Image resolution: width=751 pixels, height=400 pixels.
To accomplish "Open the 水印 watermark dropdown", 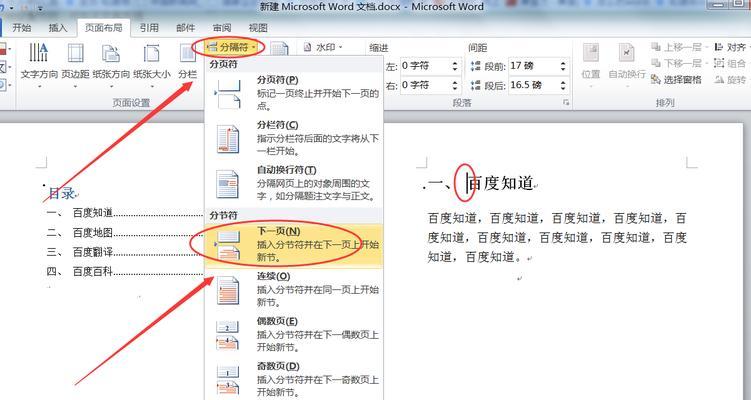I will [x=324, y=47].
